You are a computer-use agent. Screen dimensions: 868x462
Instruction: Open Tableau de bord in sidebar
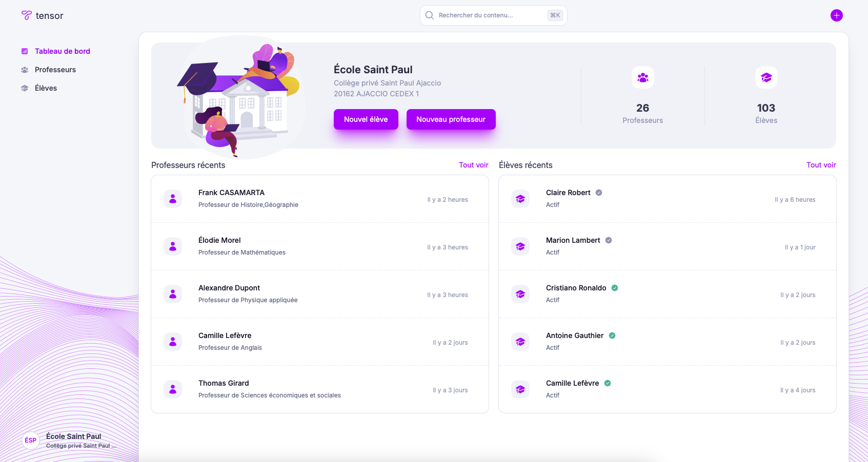pyautogui.click(x=62, y=51)
